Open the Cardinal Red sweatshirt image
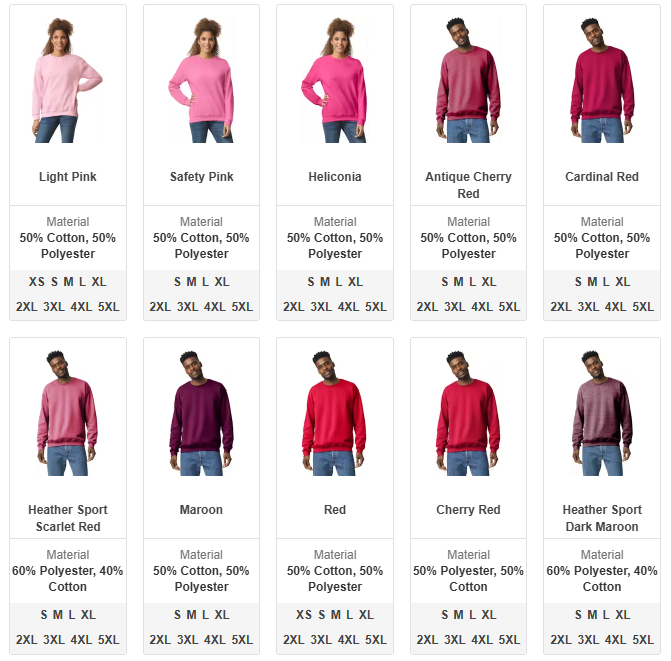 pos(602,80)
